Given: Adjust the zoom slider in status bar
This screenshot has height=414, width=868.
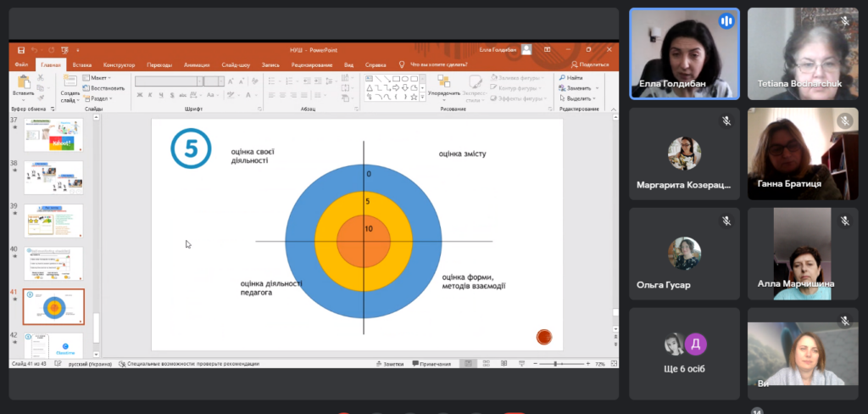Looking at the screenshot, I should tap(554, 363).
